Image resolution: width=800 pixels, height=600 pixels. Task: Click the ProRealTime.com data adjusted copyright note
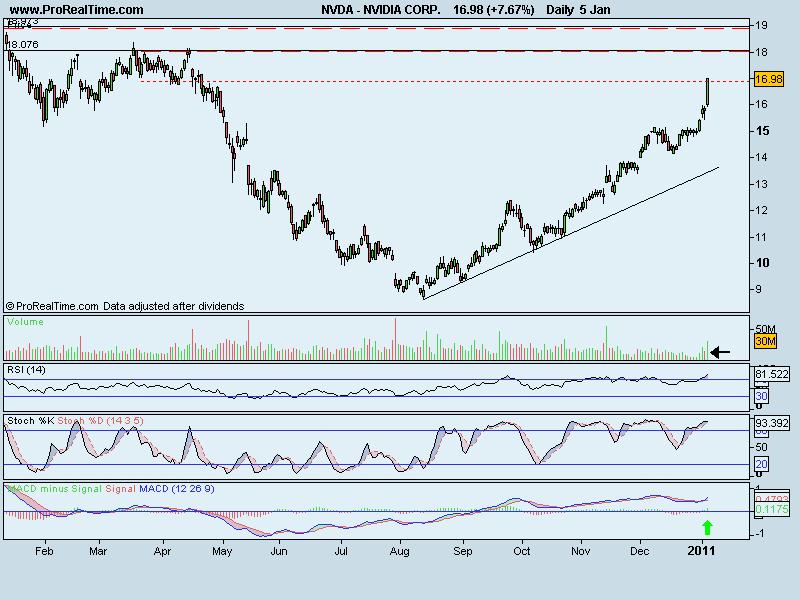click(124, 306)
